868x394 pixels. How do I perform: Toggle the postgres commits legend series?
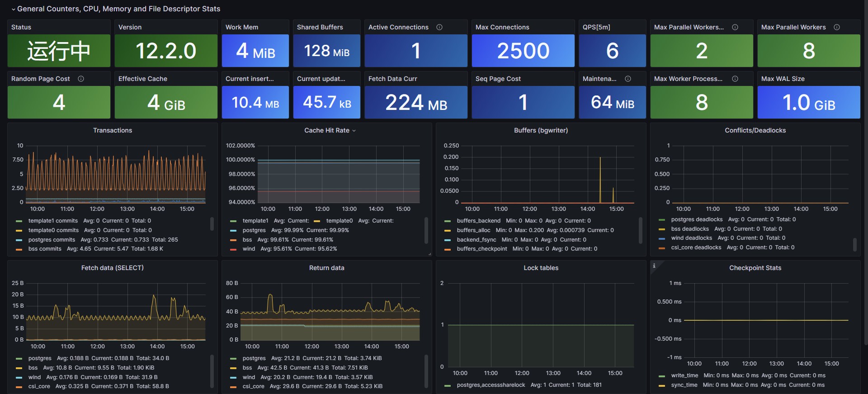tap(52, 240)
